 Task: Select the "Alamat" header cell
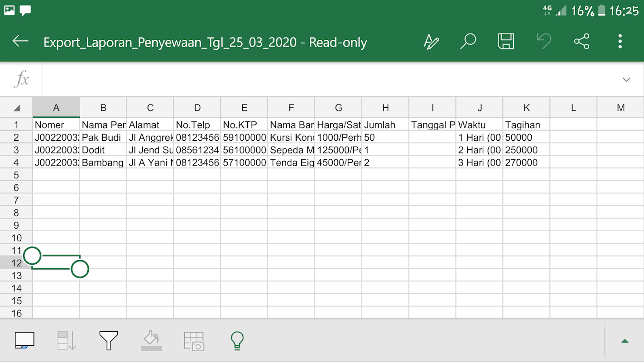pos(150,125)
